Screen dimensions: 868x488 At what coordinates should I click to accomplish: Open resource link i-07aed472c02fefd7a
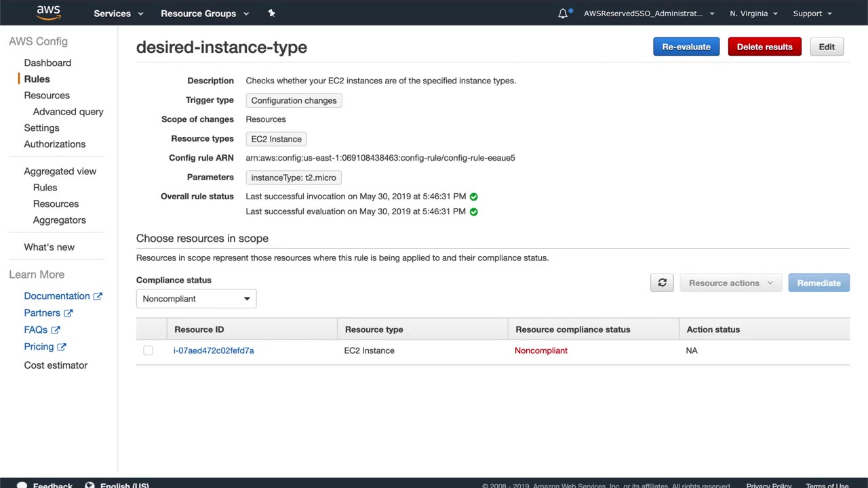214,350
